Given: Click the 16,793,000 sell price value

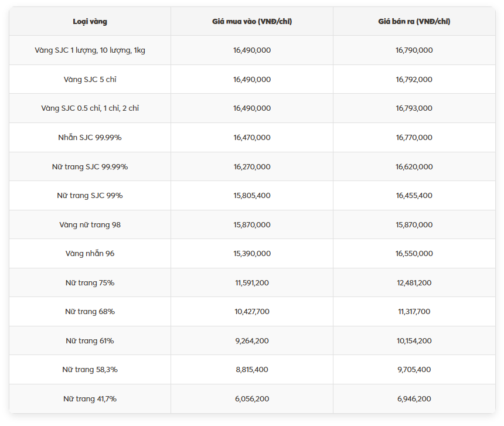Looking at the screenshot, I should (x=414, y=108).
